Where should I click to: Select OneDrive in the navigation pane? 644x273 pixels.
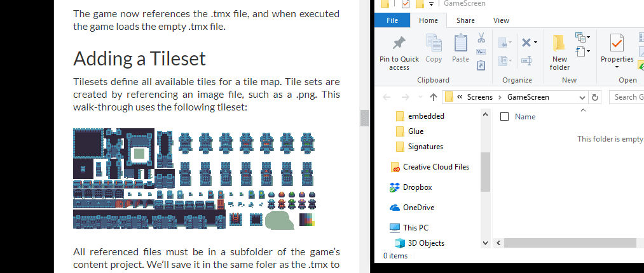click(x=418, y=208)
